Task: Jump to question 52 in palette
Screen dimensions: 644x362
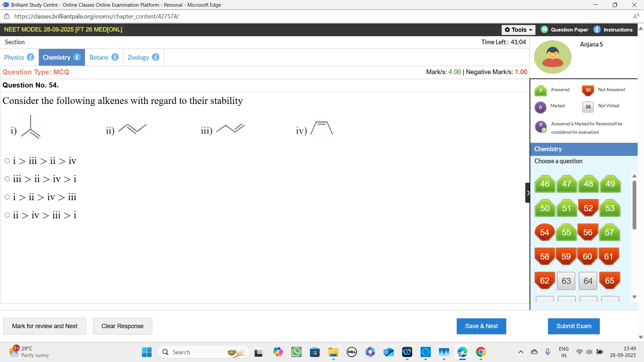Action: pyautogui.click(x=588, y=208)
